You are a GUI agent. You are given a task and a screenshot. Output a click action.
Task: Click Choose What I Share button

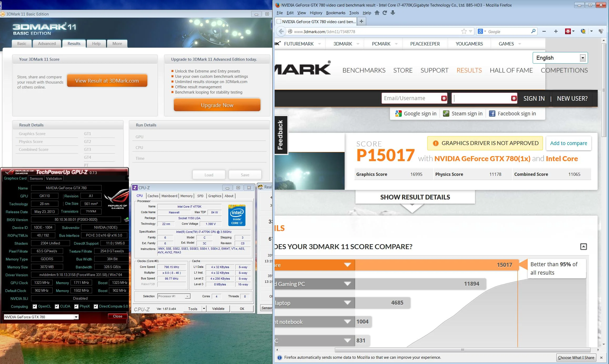tap(576, 358)
